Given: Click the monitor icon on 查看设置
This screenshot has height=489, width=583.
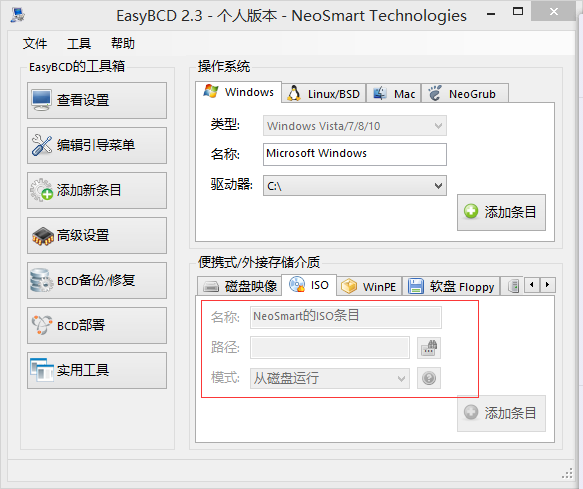Looking at the screenshot, I should point(41,100).
